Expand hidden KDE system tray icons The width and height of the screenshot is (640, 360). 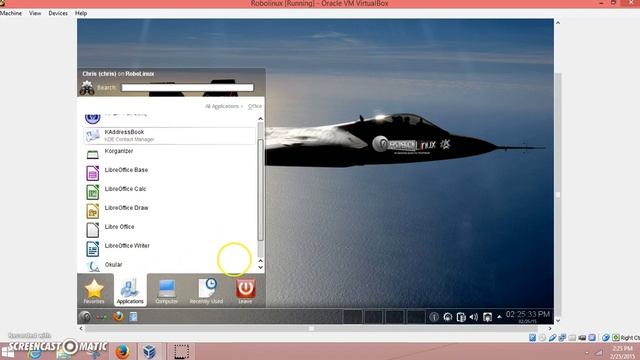(x=499, y=317)
